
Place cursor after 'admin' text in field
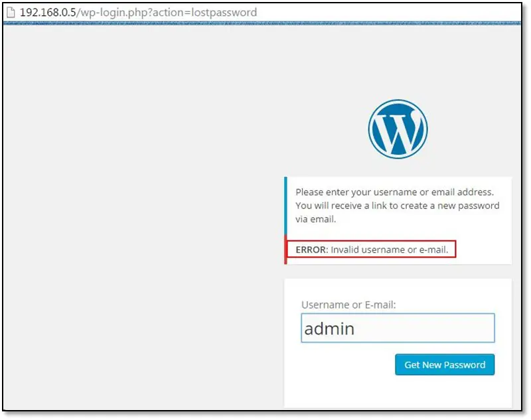[x=357, y=328]
